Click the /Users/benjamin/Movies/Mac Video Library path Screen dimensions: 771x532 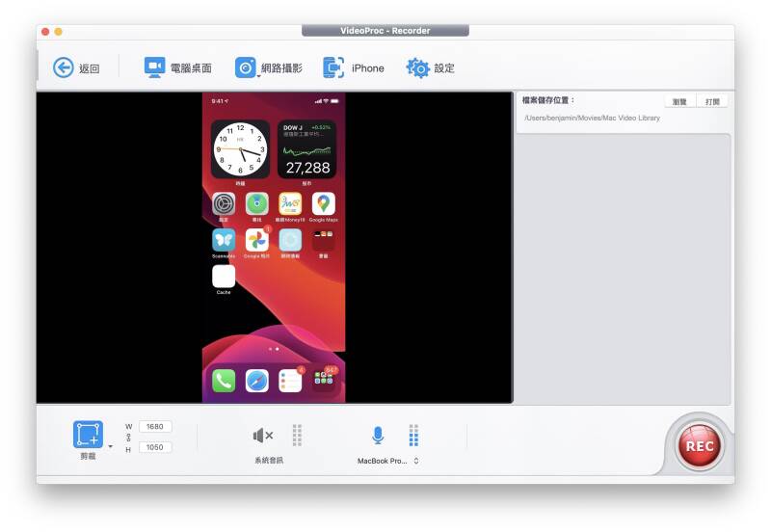pos(592,118)
